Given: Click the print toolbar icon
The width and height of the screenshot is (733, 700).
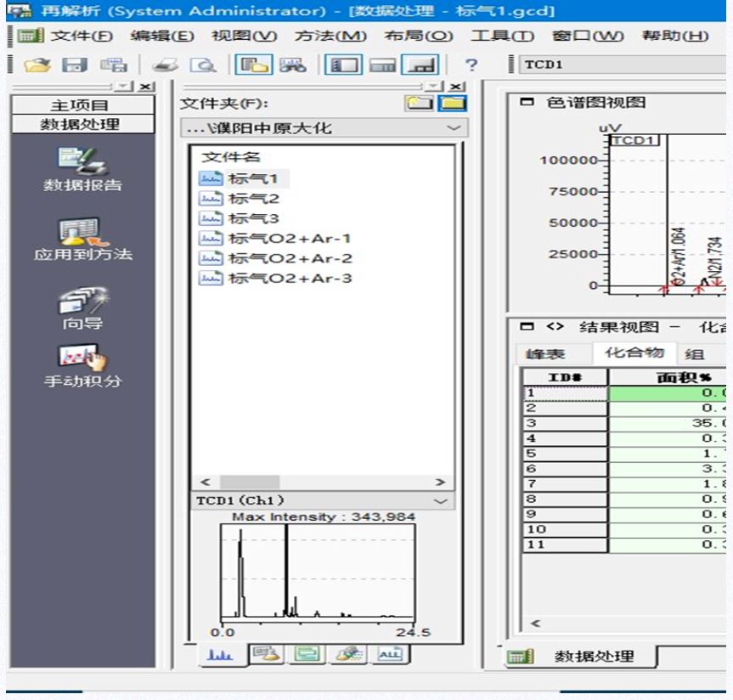Looking at the screenshot, I should coord(166,65).
